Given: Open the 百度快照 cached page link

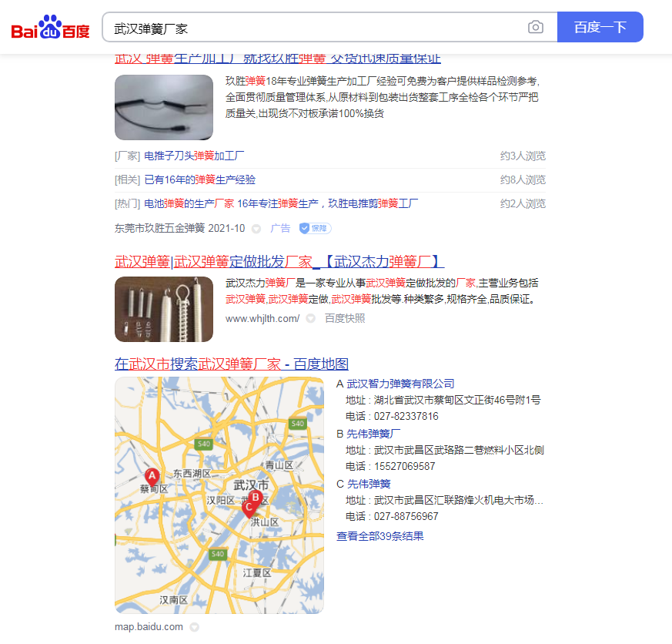Looking at the screenshot, I should [344, 318].
